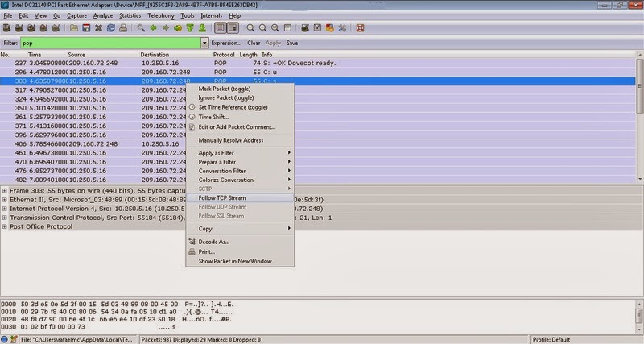
Task: Toggle auto scroll in live capture
Action: pyautogui.click(x=233, y=28)
